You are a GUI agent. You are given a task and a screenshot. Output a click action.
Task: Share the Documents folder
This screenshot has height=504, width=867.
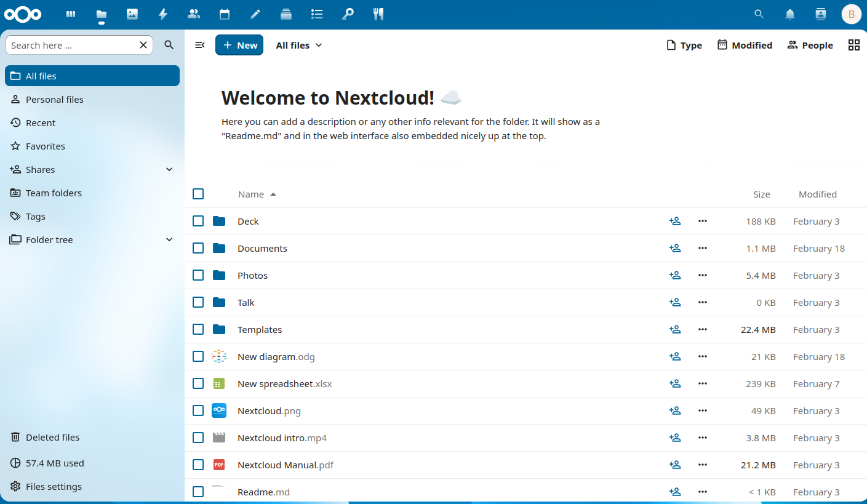pyautogui.click(x=675, y=248)
